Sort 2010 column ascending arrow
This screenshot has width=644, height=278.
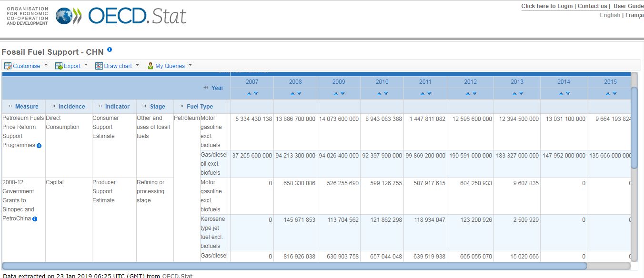tap(379, 94)
